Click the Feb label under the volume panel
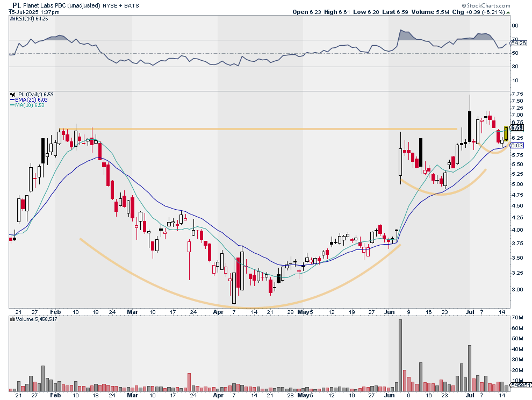 [55, 395]
